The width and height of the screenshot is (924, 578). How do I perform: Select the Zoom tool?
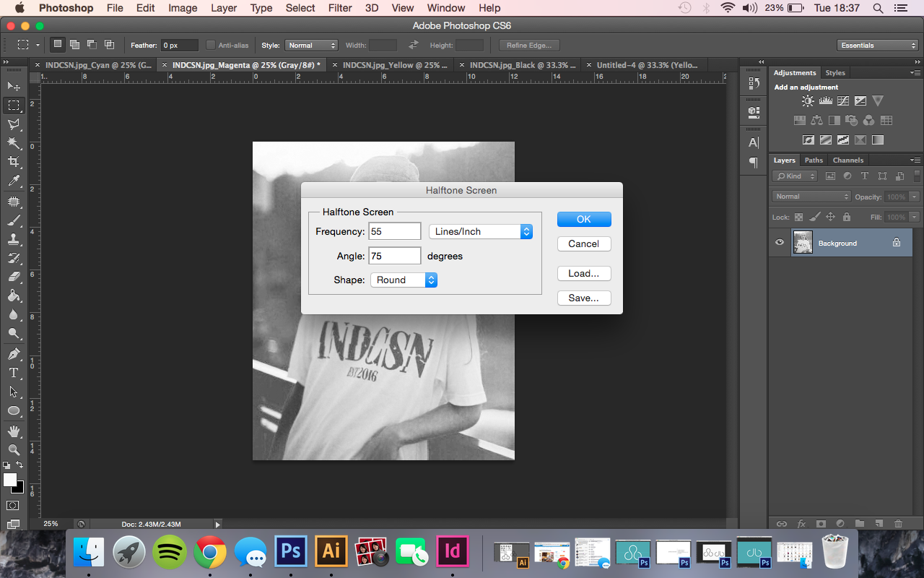tap(14, 450)
